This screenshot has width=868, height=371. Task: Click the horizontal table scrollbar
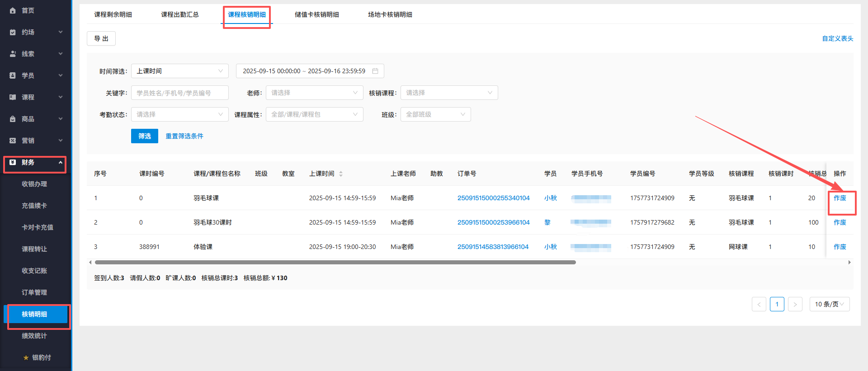(x=335, y=262)
